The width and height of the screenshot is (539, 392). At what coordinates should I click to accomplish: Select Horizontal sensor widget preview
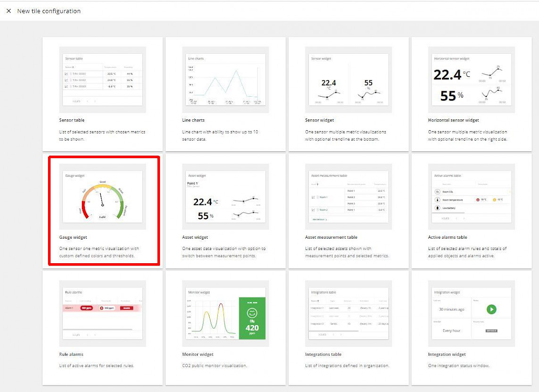coord(472,80)
